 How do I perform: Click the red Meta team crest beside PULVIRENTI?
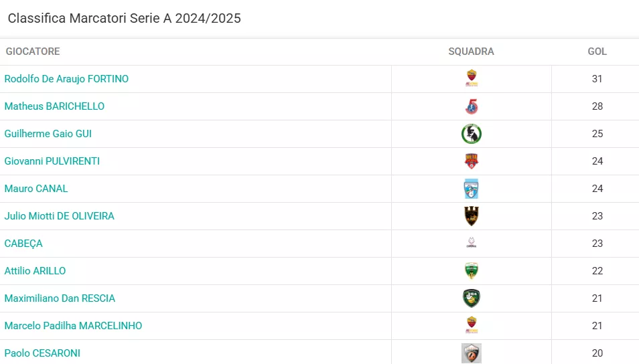click(x=472, y=161)
